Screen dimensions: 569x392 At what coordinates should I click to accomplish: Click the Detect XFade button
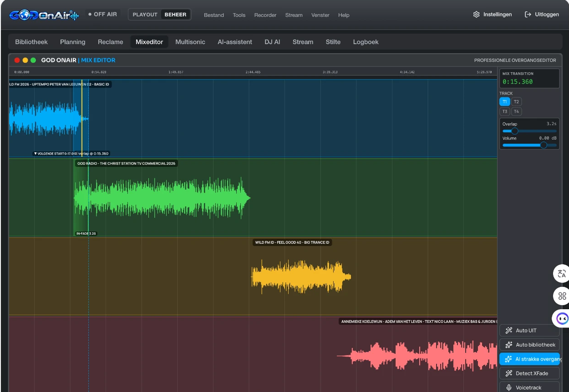(x=529, y=373)
